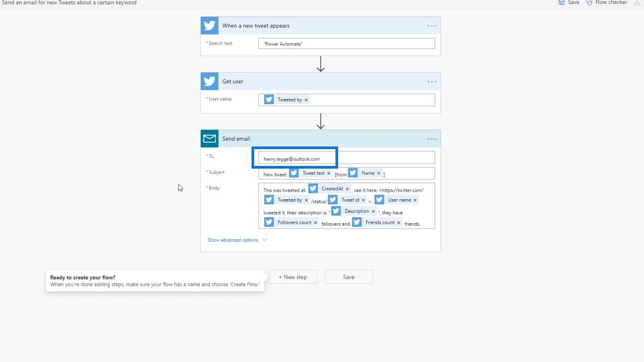This screenshot has width=644, height=362.
Task: Add a step with the '+ New step' button
Action: tap(293, 277)
